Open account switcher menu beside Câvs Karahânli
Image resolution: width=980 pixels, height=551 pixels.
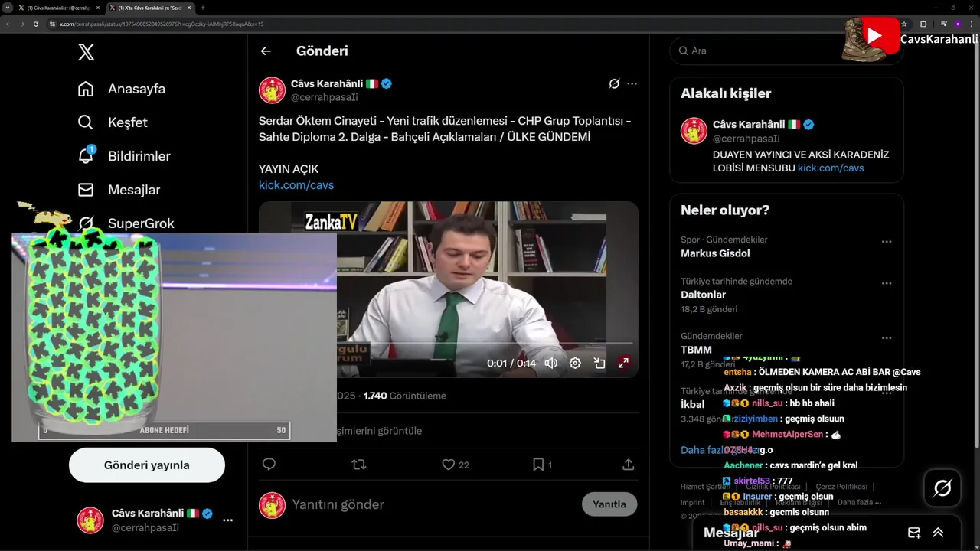(227, 520)
